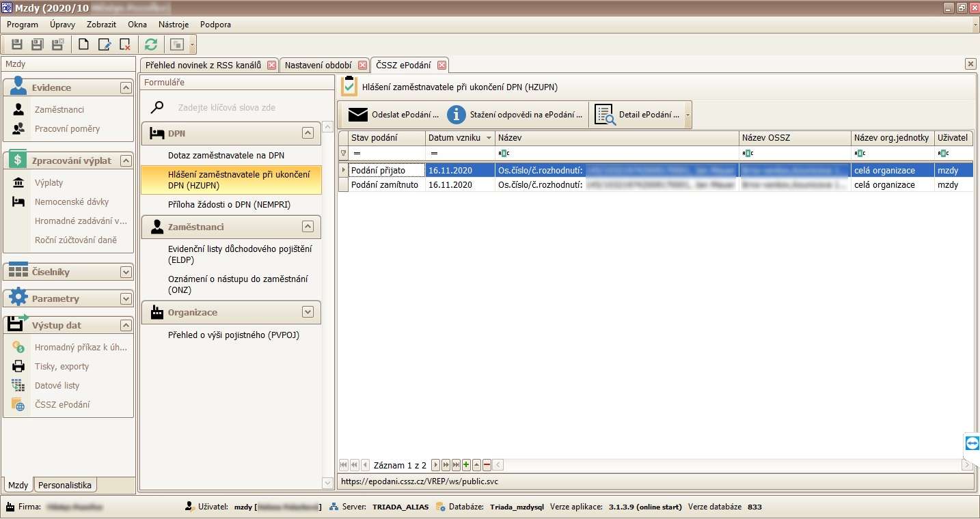The image size is (980, 519).
Task: Open the Program menu
Action: click(23, 25)
